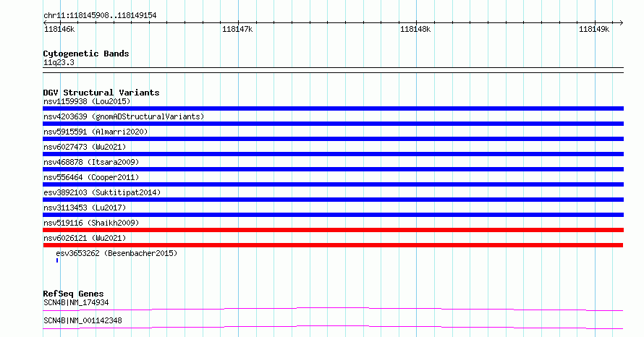Click the 118147k ruler mark
This screenshot has height=337, width=644.
click(237, 29)
